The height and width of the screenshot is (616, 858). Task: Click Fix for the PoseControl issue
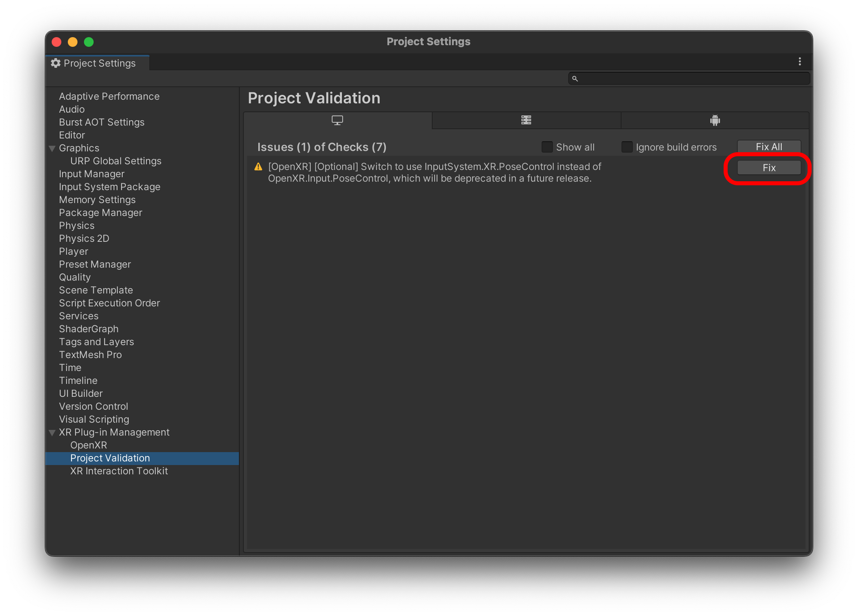(x=768, y=168)
